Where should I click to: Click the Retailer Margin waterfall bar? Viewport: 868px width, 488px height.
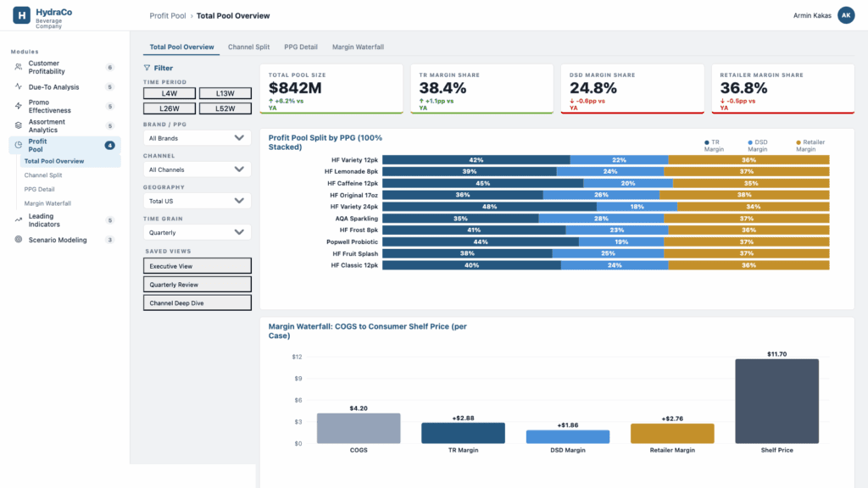pyautogui.click(x=672, y=434)
